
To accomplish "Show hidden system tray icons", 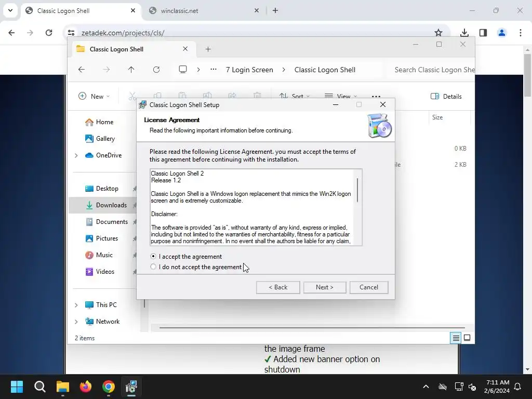I will [426, 387].
